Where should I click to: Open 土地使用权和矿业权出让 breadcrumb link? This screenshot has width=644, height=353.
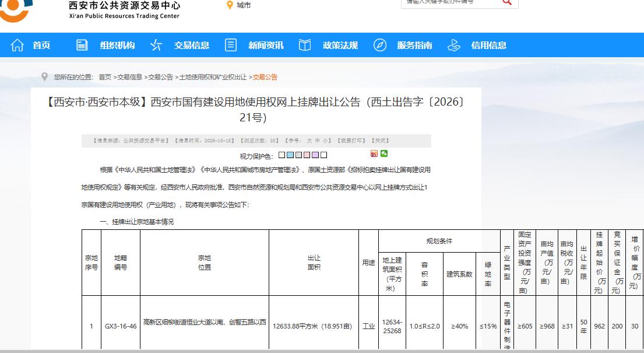(x=213, y=77)
